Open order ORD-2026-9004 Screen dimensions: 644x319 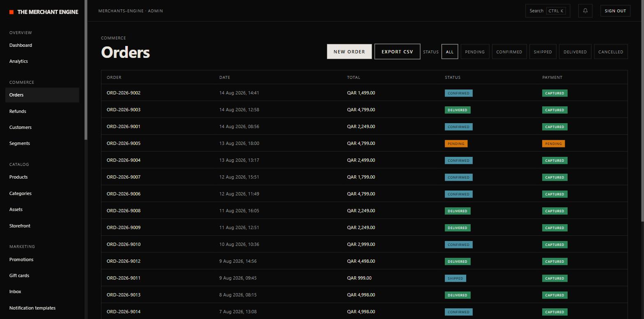(123, 160)
